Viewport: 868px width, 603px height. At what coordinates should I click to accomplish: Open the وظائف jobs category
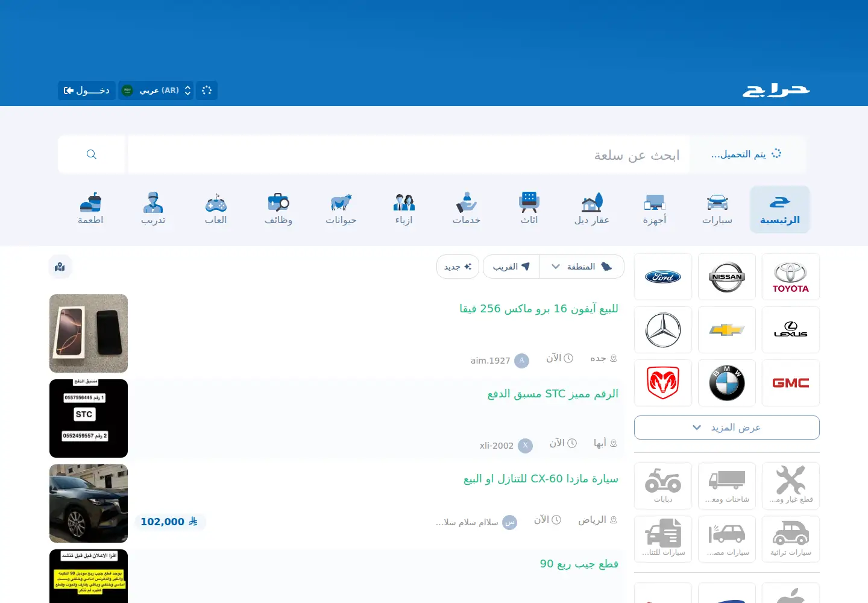click(278, 209)
